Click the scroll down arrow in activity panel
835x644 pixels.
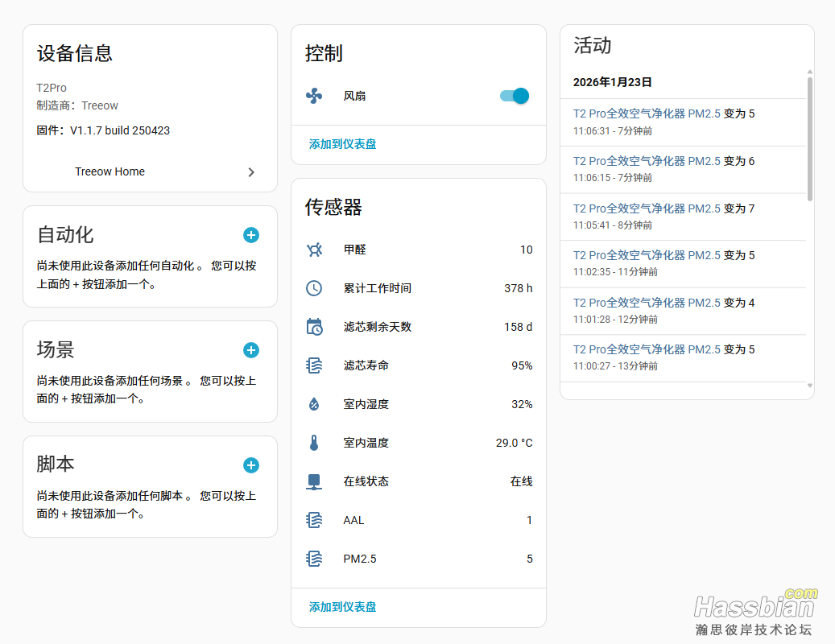coord(810,386)
